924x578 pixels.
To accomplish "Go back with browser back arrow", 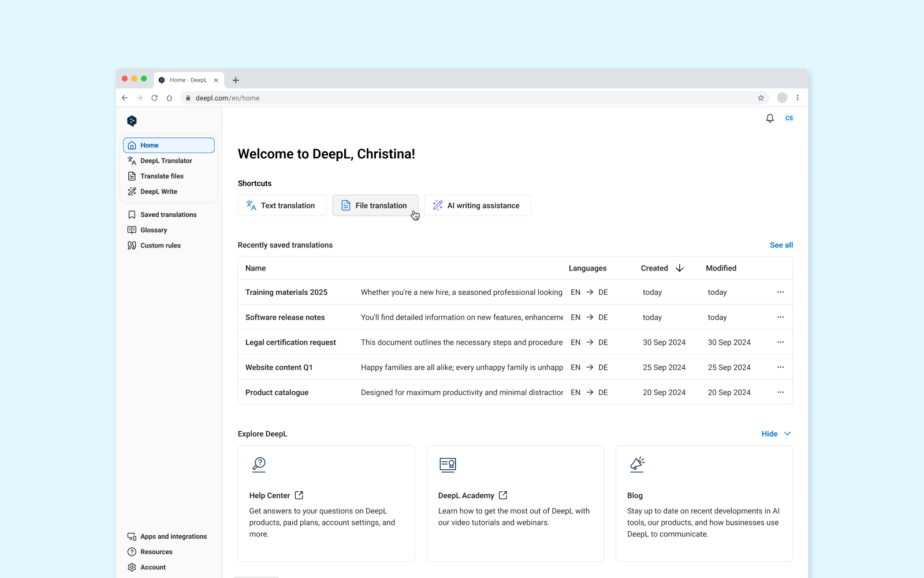I will pyautogui.click(x=125, y=98).
